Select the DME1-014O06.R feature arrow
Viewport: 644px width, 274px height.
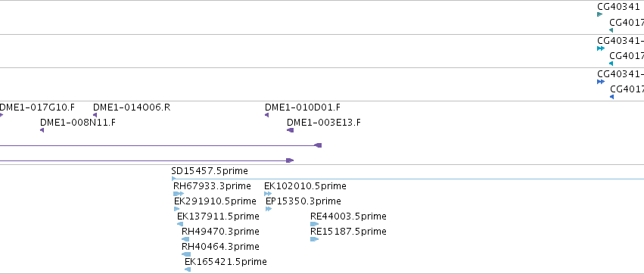pos(95,115)
